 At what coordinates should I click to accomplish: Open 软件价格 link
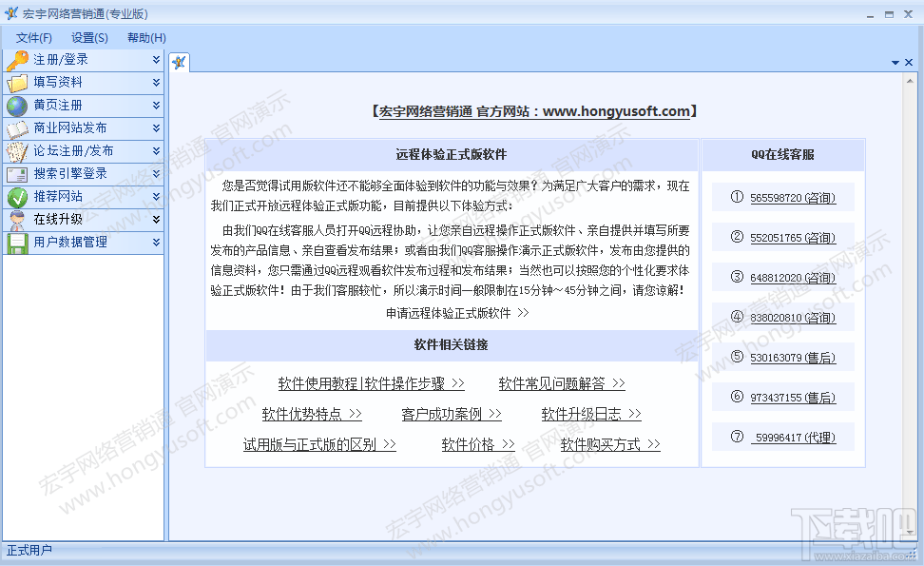478,444
